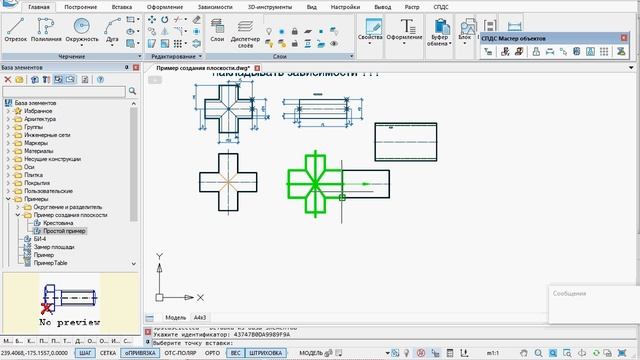This screenshot has height=360, width=640.
Task: Click the Блок block tool
Action: coord(465,30)
